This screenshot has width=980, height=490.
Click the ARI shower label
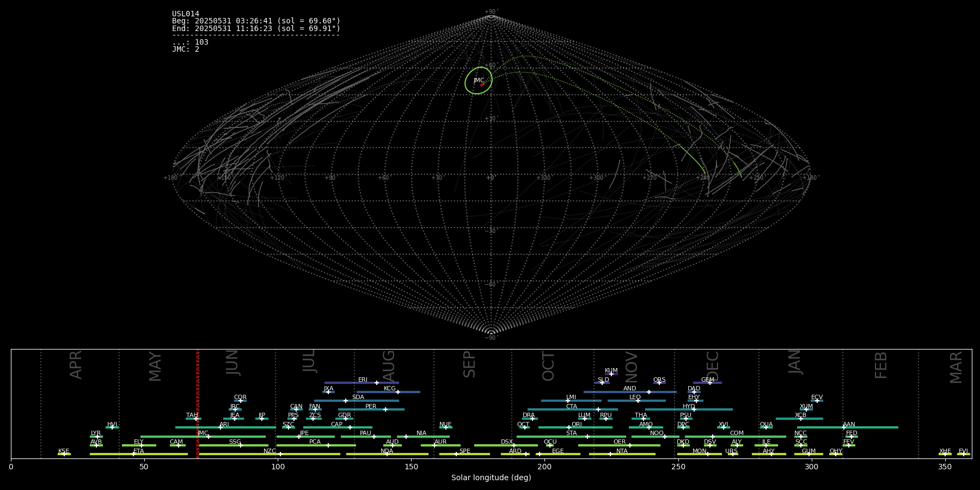(x=224, y=425)
